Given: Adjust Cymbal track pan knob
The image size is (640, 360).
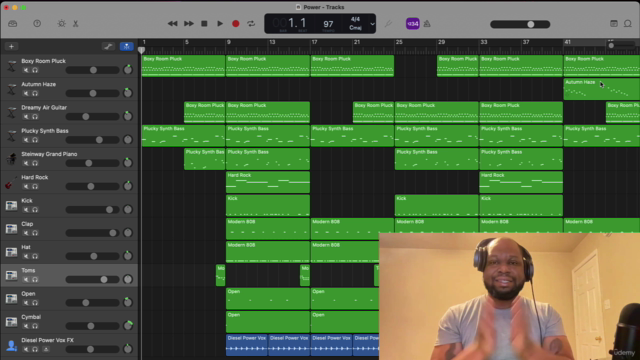Looking at the screenshot, I should click(128, 325).
